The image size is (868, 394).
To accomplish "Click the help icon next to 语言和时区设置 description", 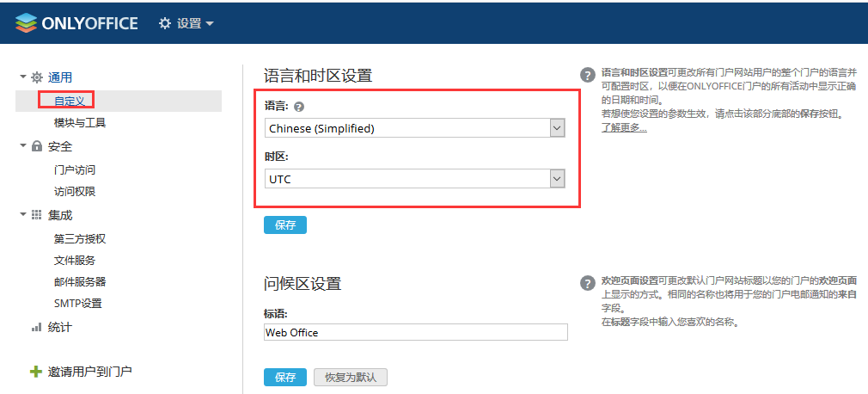I will click(x=588, y=75).
